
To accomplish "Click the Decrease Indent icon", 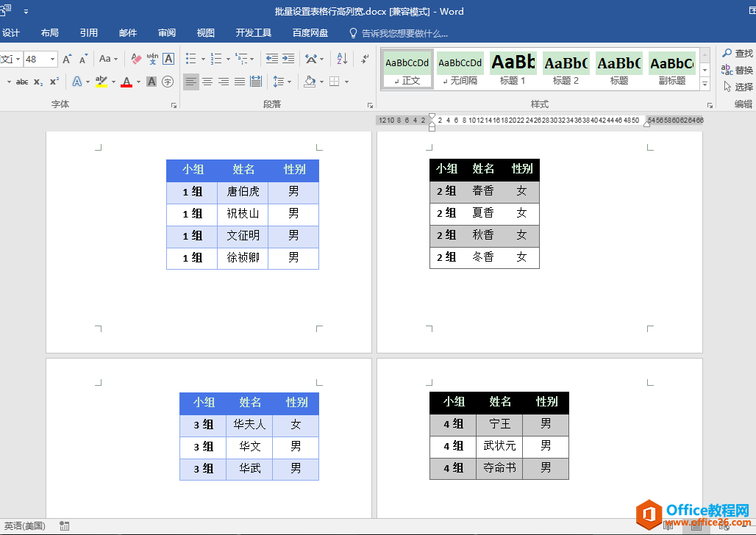I will pos(272,59).
